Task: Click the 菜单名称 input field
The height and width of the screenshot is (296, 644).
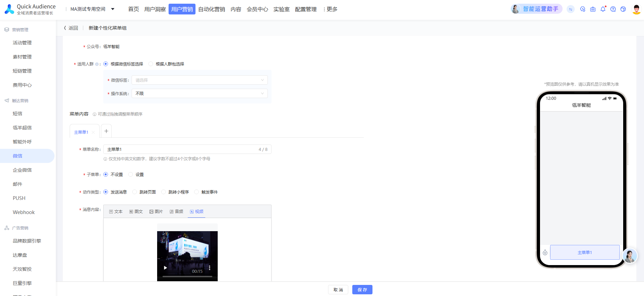Action: [187, 149]
